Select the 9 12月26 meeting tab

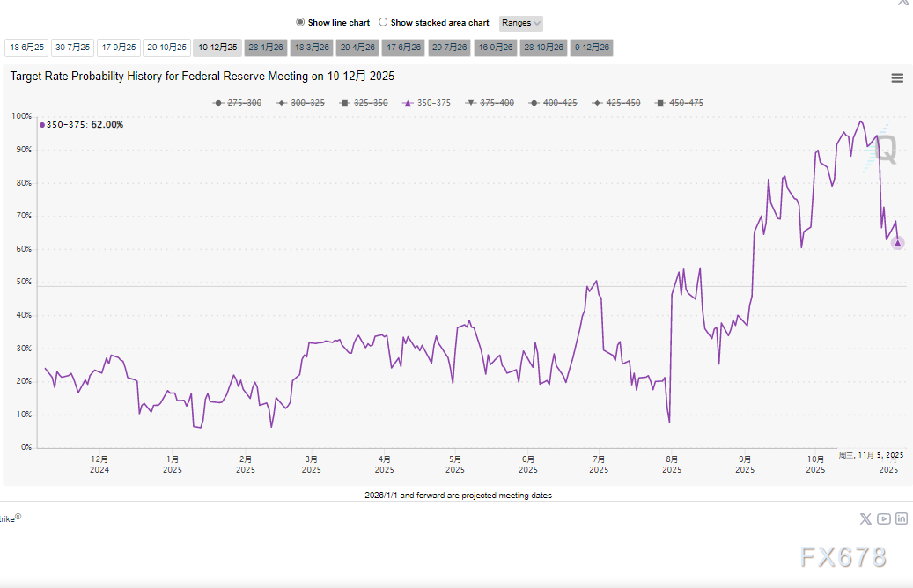click(592, 48)
